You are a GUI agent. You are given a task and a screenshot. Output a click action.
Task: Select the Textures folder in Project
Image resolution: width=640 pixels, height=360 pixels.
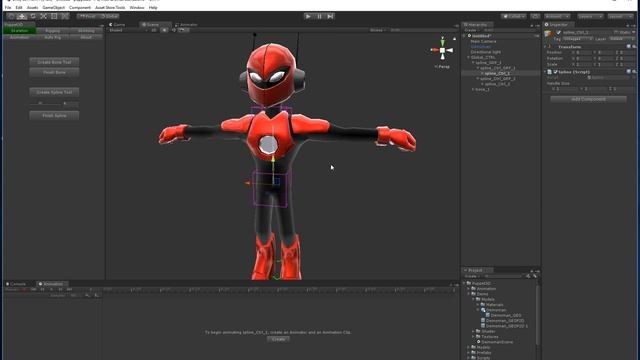489,337
